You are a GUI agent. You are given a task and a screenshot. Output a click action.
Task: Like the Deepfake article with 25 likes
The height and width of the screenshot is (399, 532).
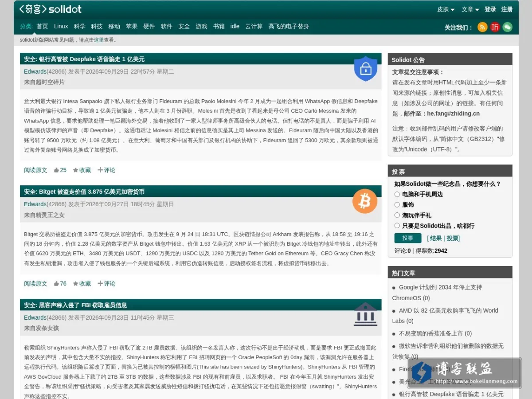pyautogui.click(x=60, y=170)
